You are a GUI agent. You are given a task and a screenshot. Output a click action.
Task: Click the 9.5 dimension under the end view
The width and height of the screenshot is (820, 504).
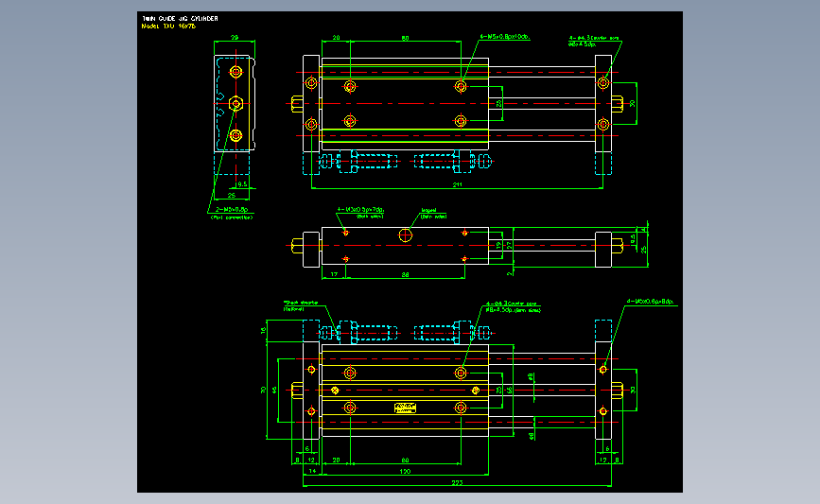(241, 184)
